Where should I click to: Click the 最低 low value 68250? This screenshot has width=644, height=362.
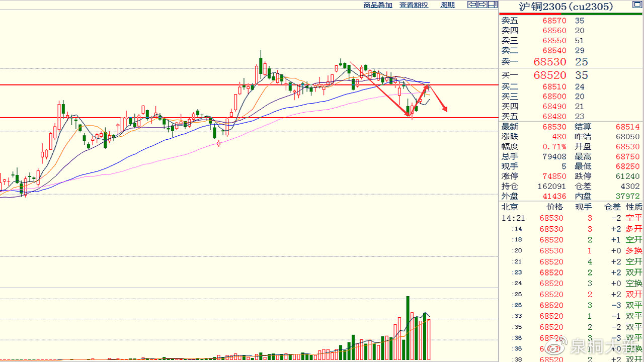point(628,166)
